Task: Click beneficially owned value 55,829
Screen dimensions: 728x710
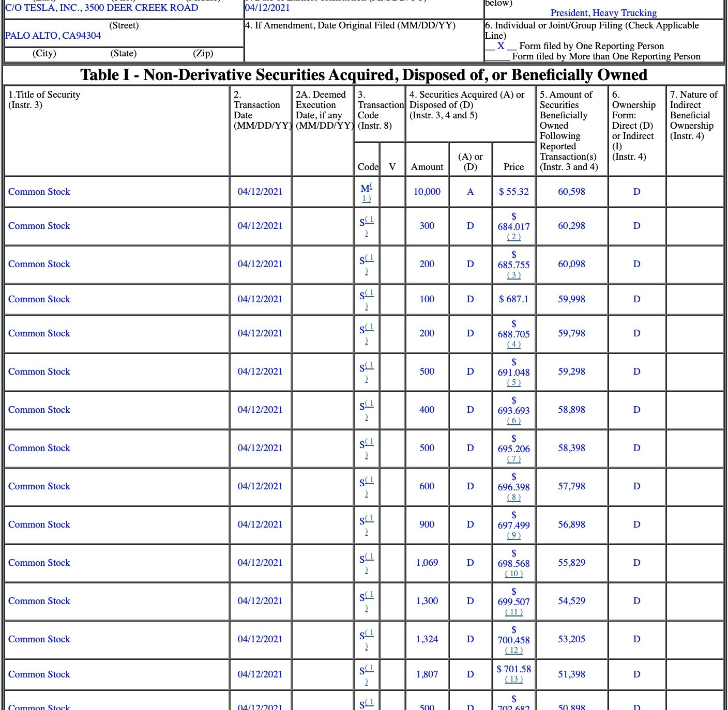Action: pos(571,563)
